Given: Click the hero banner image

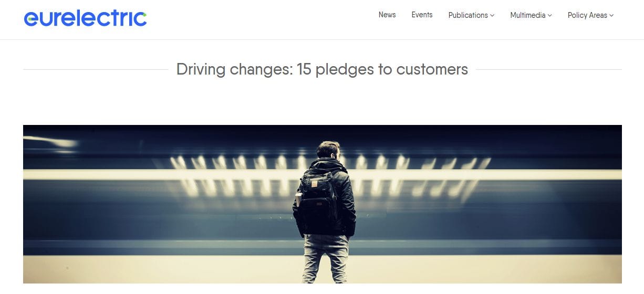Looking at the screenshot, I should pyautogui.click(x=323, y=204).
